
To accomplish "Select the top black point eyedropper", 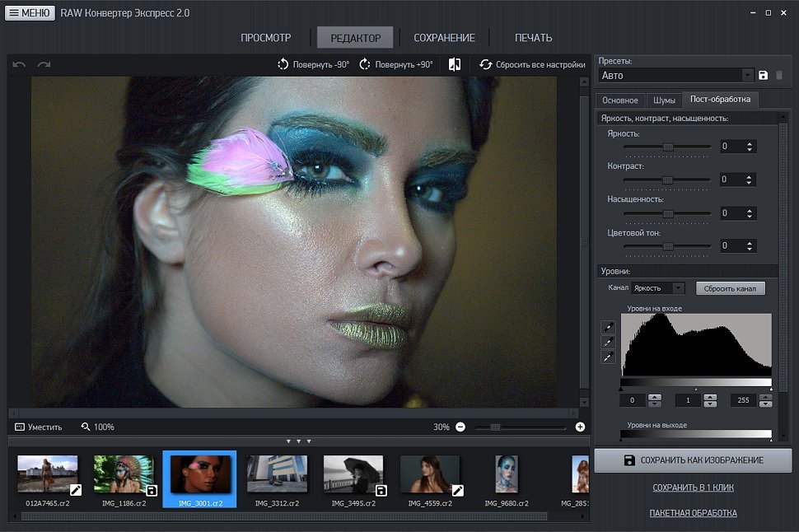I will pos(608,327).
